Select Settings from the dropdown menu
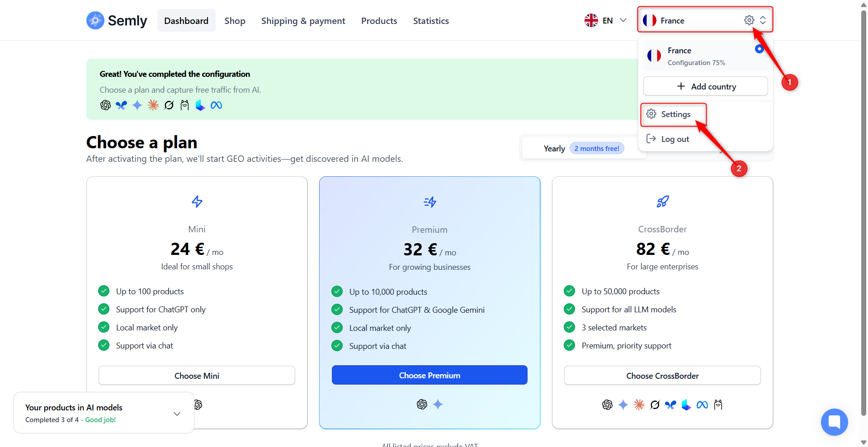868x447 pixels. (675, 114)
